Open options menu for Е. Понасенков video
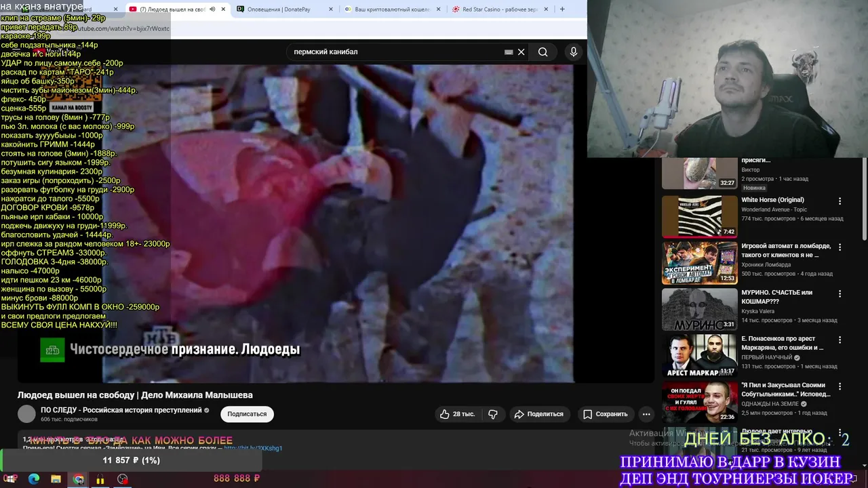 point(840,340)
